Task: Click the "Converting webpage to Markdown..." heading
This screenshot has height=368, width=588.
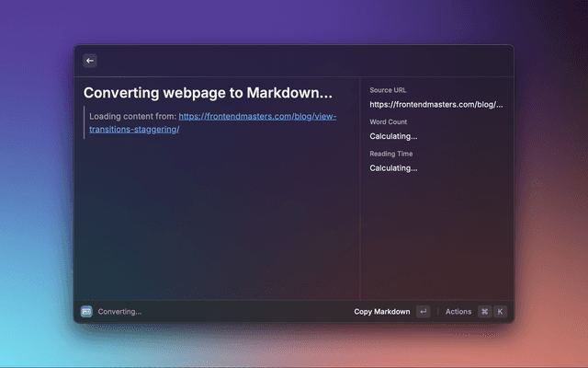Action: (x=208, y=93)
